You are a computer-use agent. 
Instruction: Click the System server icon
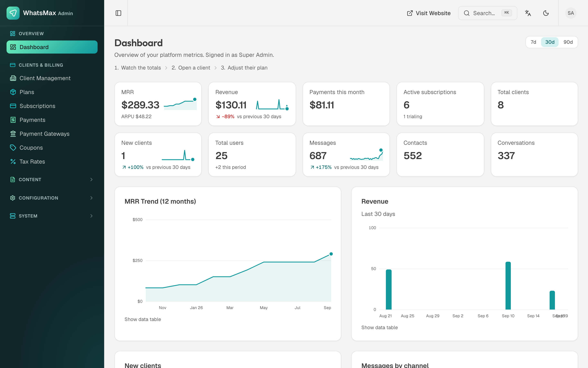[13, 216]
